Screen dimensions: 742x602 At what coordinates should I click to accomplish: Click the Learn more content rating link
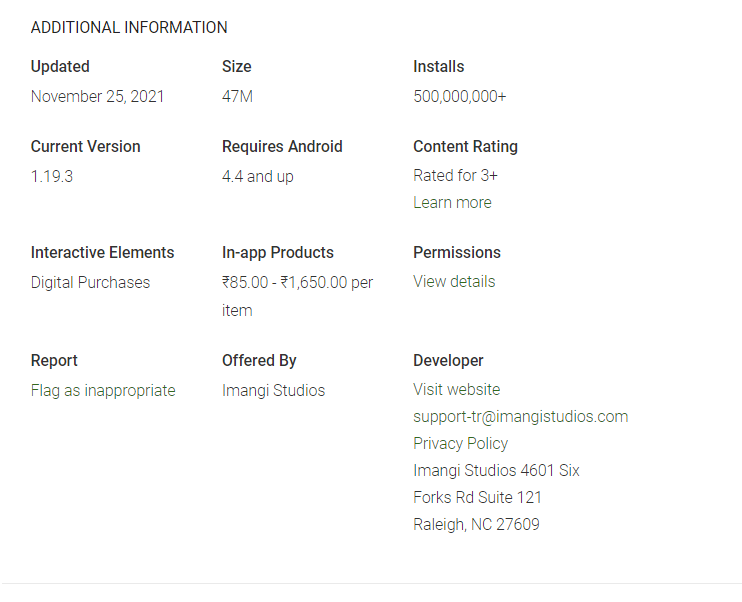[452, 202]
